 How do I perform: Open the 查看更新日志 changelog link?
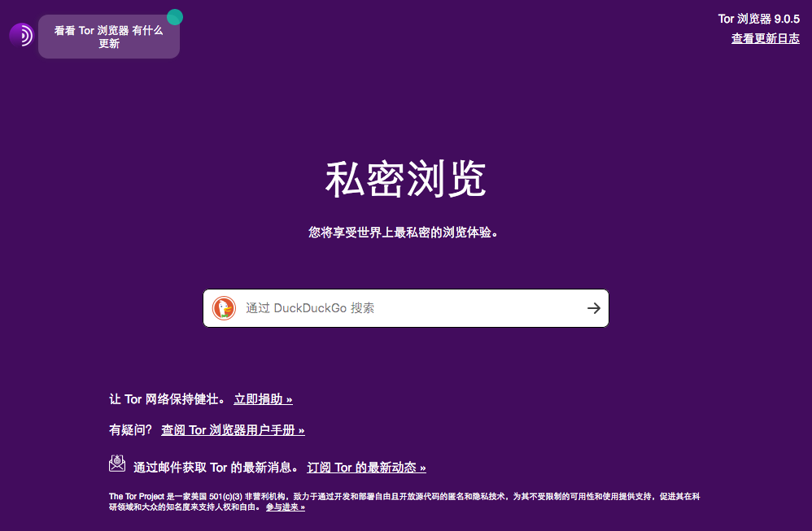(x=766, y=38)
